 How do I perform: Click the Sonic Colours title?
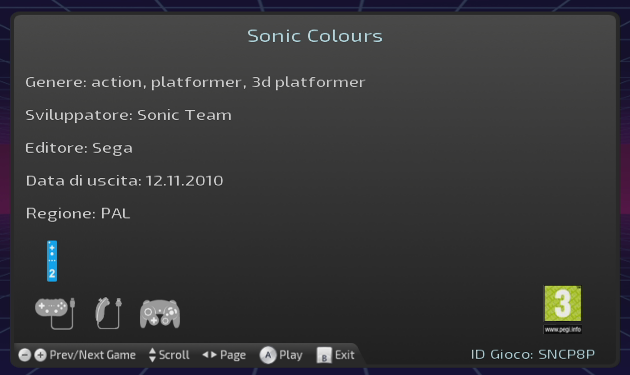[x=315, y=36]
